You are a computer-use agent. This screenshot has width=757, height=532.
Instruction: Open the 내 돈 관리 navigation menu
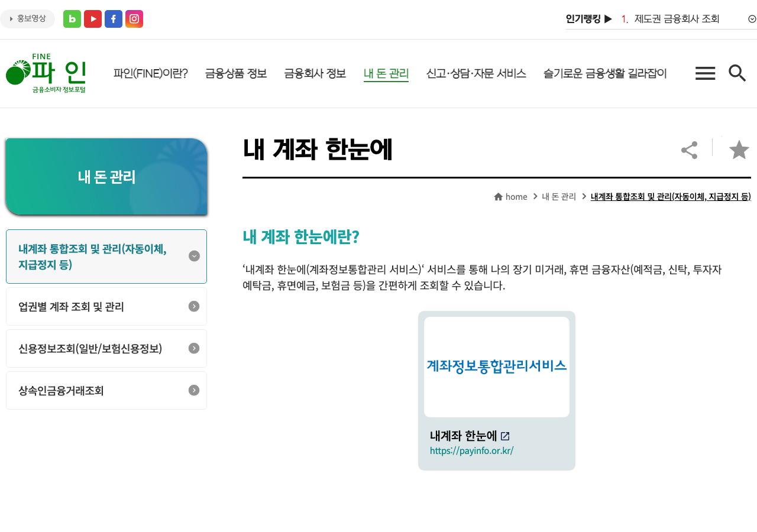tap(386, 73)
